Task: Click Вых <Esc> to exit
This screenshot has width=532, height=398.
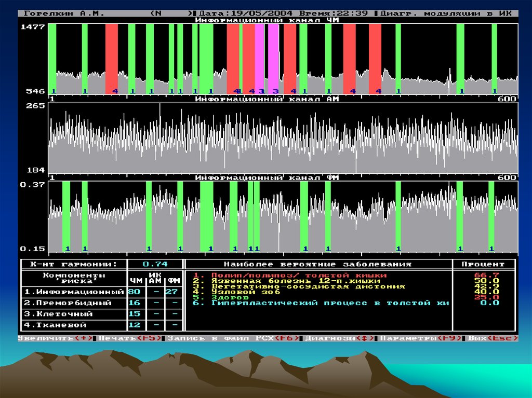Action: [x=492, y=338]
